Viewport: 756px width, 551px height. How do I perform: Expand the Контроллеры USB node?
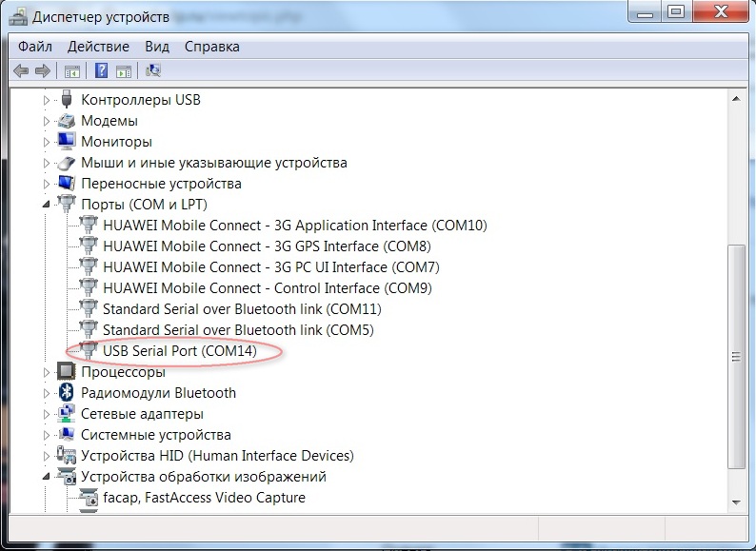point(47,100)
